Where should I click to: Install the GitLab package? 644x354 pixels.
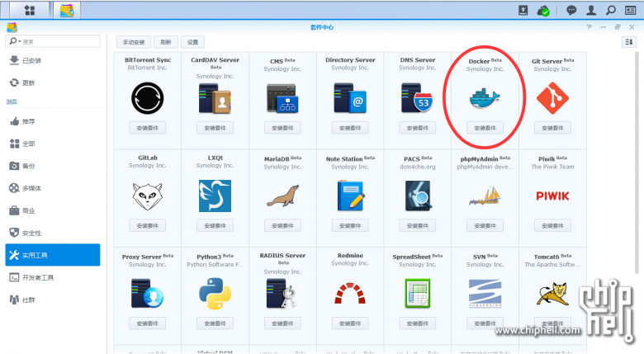coord(148,226)
